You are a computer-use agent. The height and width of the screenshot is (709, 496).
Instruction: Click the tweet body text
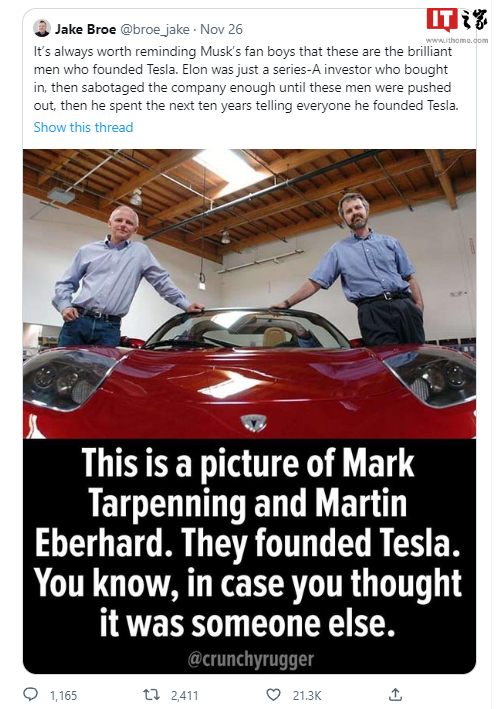(x=246, y=78)
